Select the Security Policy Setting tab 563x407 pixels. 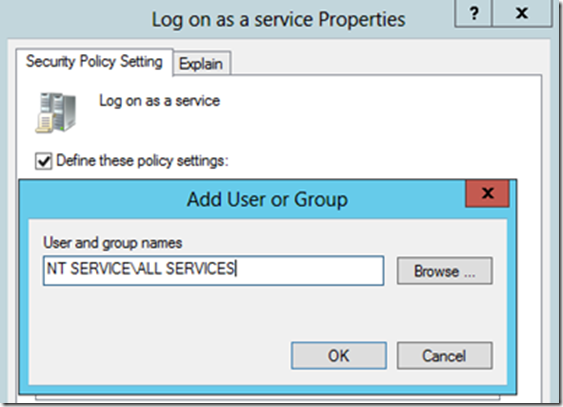[x=94, y=62]
